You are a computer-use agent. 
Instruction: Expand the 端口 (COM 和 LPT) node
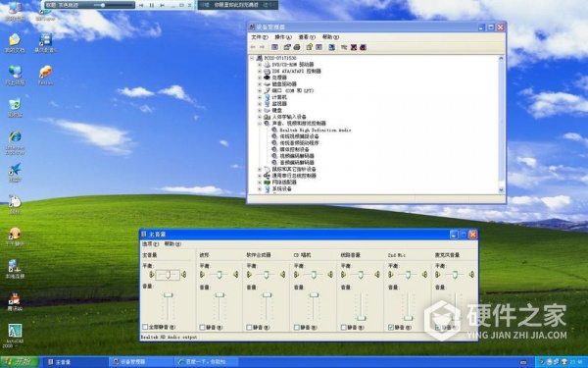tap(260, 90)
